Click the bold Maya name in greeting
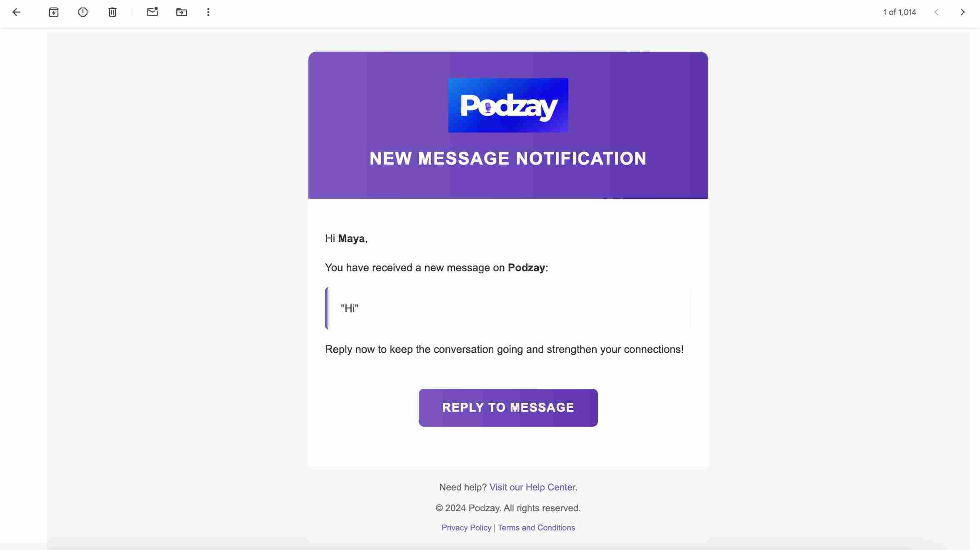Viewport: 980px width, 550px height. [x=351, y=239]
